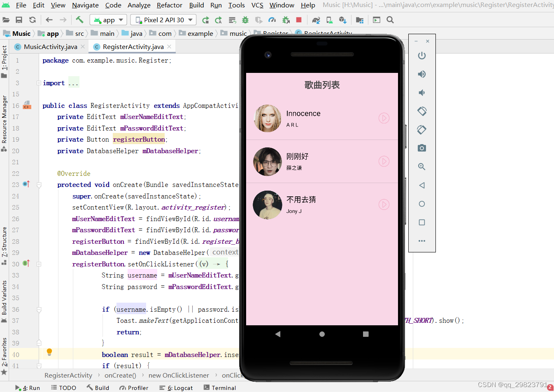The width and height of the screenshot is (554, 392).
Task: Navigate forward with right arrow
Action: (63, 20)
